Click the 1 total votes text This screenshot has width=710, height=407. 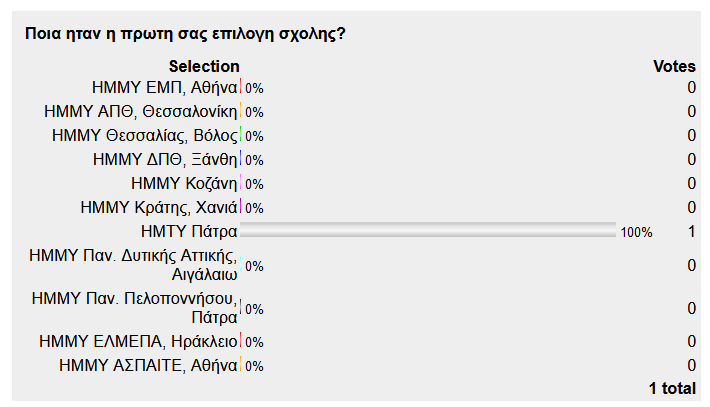672,388
